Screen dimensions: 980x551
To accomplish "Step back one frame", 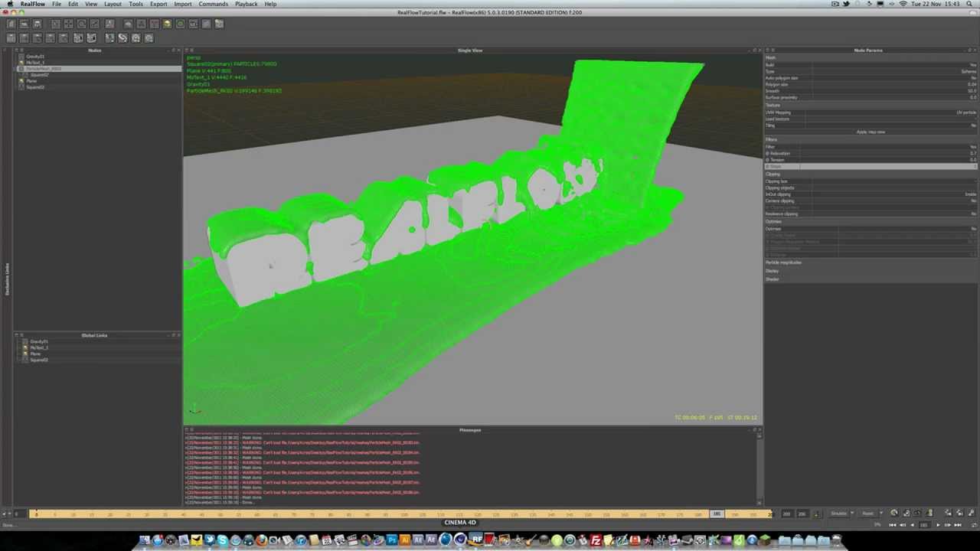I will 903,525.
